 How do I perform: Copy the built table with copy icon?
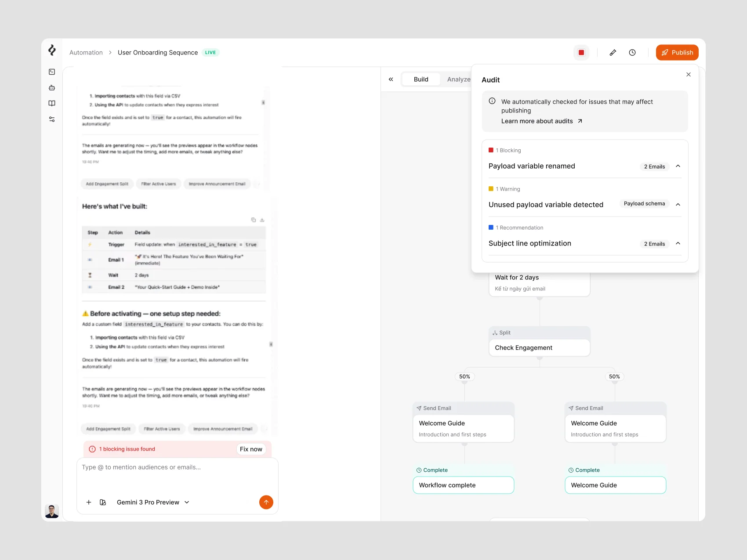tap(254, 220)
